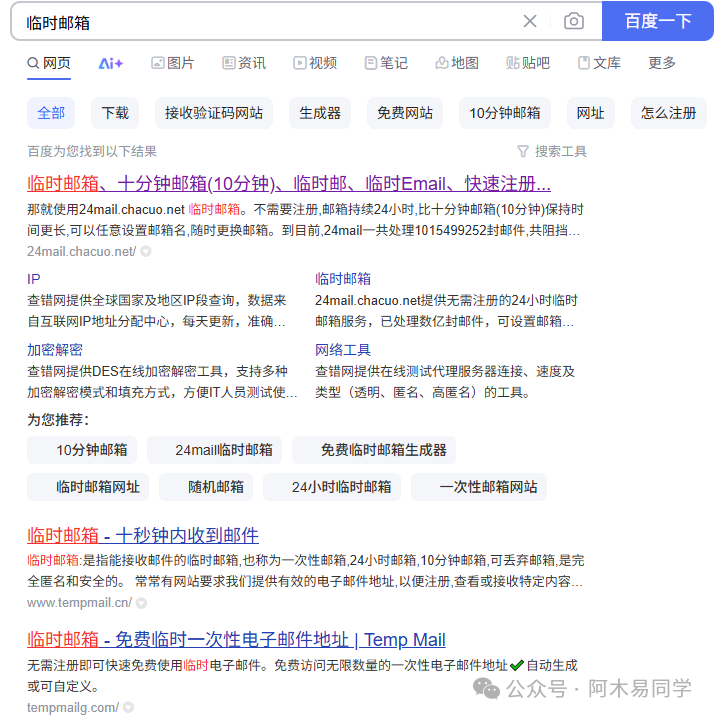This screenshot has height=718, width=715.
Task: Click the 为您推荐: heading
Action: [58, 419]
